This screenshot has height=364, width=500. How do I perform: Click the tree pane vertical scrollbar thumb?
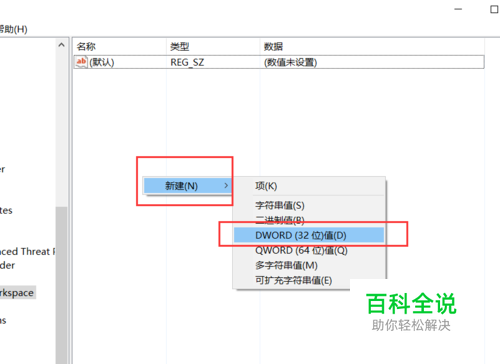pyautogui.click(x=61, y=285)
